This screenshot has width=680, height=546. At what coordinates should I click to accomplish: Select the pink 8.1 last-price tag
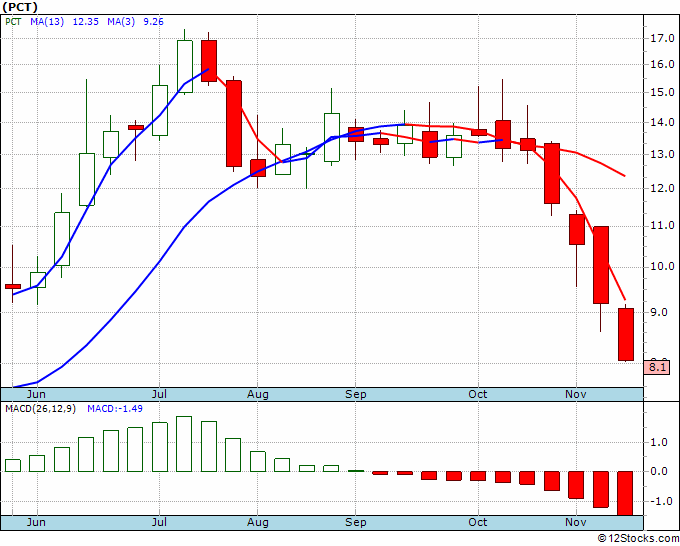657,367
